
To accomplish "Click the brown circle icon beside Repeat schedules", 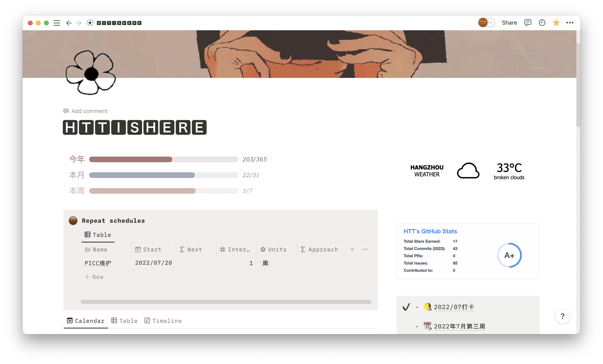I will point(73,220).
